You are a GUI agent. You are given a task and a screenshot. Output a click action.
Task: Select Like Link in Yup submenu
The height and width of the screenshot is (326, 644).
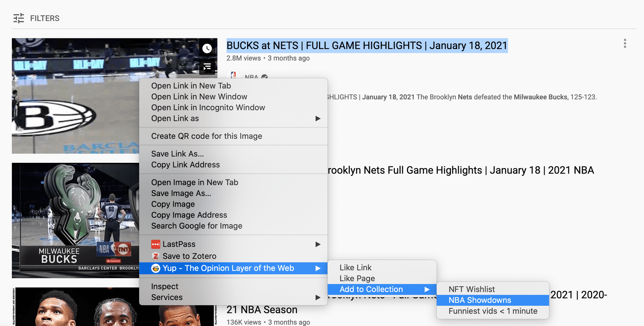point(382,268)
